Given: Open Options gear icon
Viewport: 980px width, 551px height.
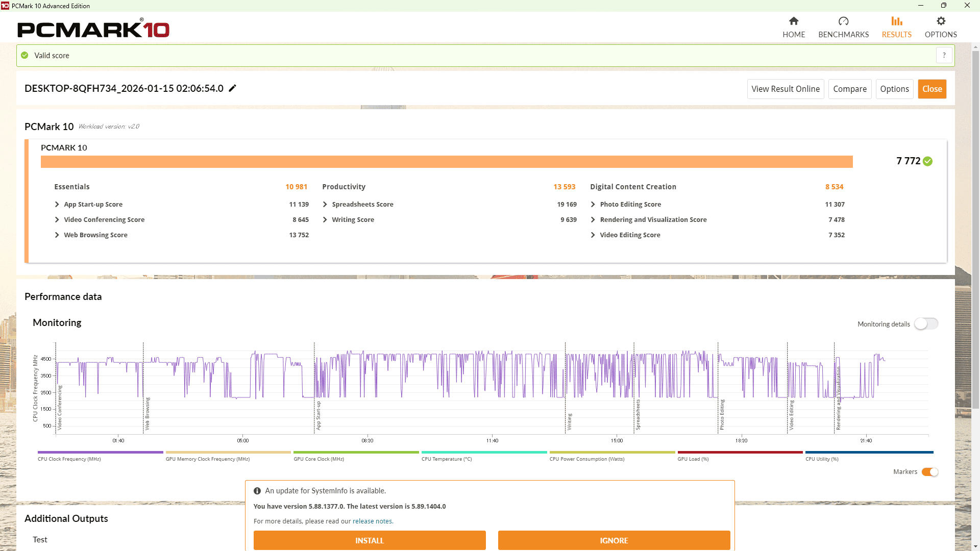Looking at the screenshot, I should coord(941,21).
